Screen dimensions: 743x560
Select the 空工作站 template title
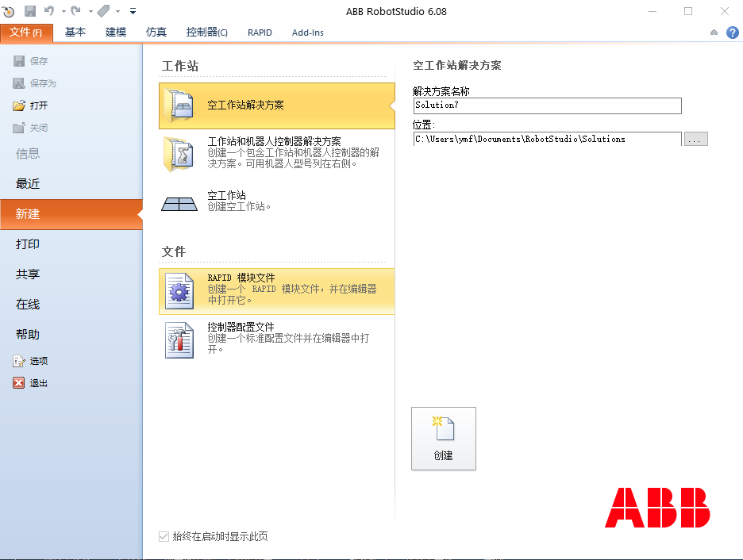click(226, 195)
